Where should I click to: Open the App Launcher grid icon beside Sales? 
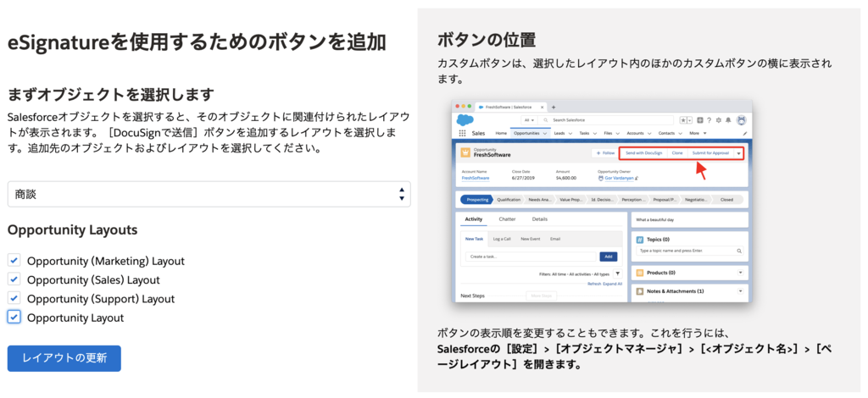tap(462, 133)
